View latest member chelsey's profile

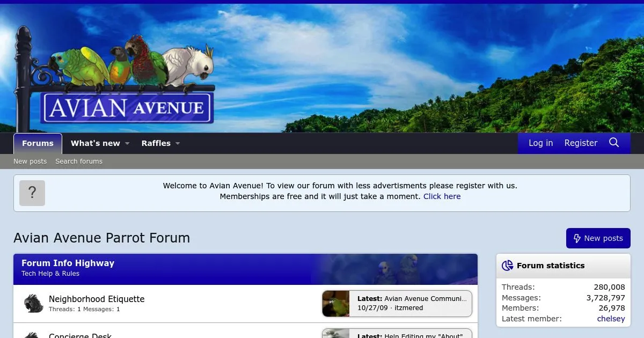pos(611,319)
